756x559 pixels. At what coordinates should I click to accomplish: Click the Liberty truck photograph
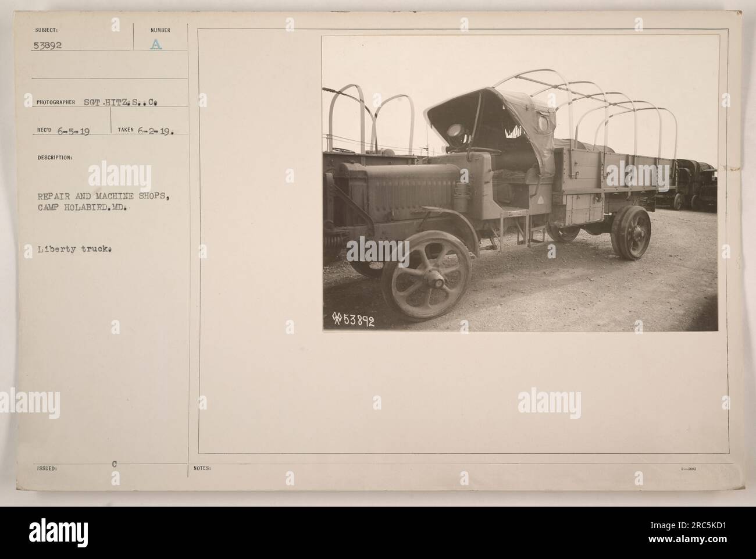point(520,183)
